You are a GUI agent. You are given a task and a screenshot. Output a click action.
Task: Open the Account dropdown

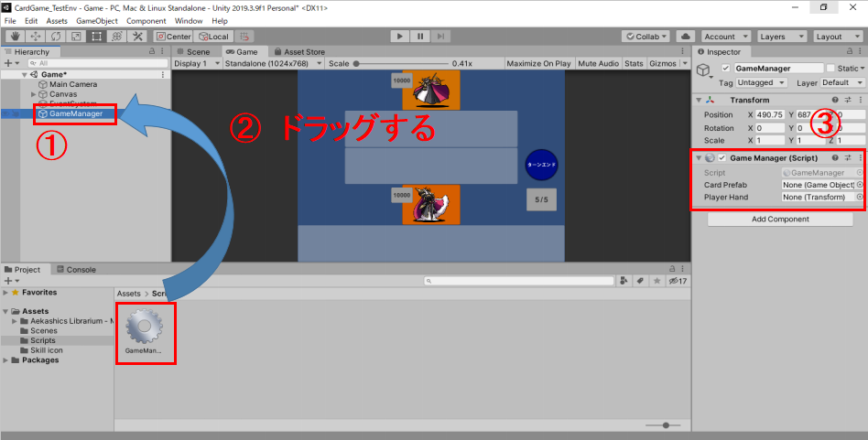coord(726,37)
